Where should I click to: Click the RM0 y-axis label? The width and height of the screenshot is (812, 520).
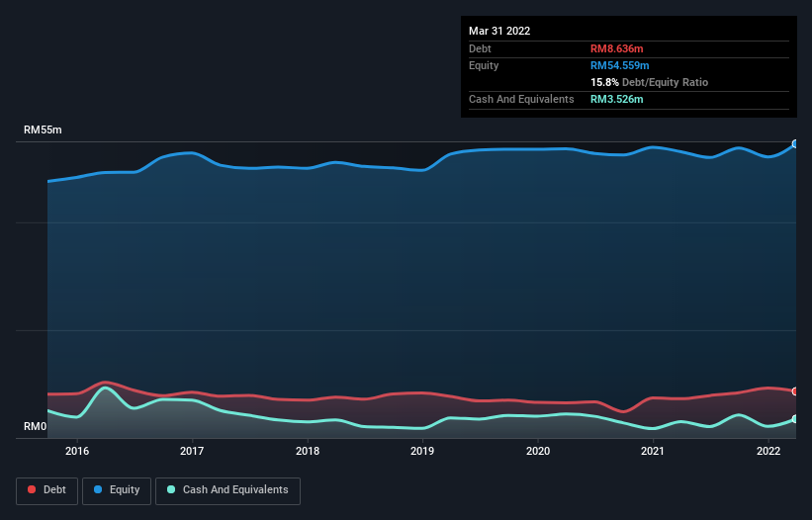tap(36, 426)
